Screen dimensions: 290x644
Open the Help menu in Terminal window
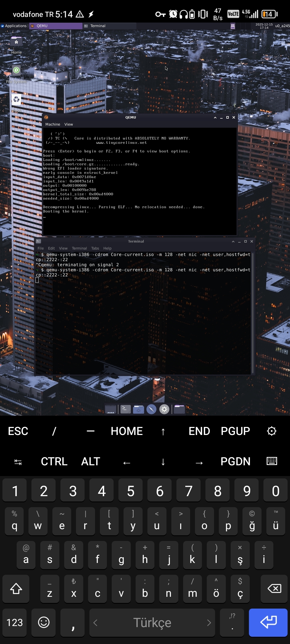tap(107, 248)
